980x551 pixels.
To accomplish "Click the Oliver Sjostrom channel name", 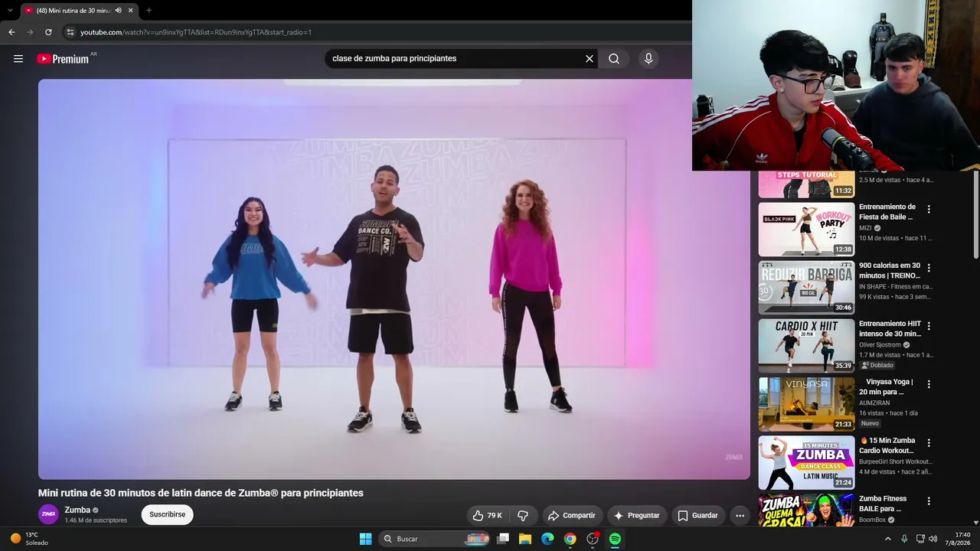I will [880, 345].
